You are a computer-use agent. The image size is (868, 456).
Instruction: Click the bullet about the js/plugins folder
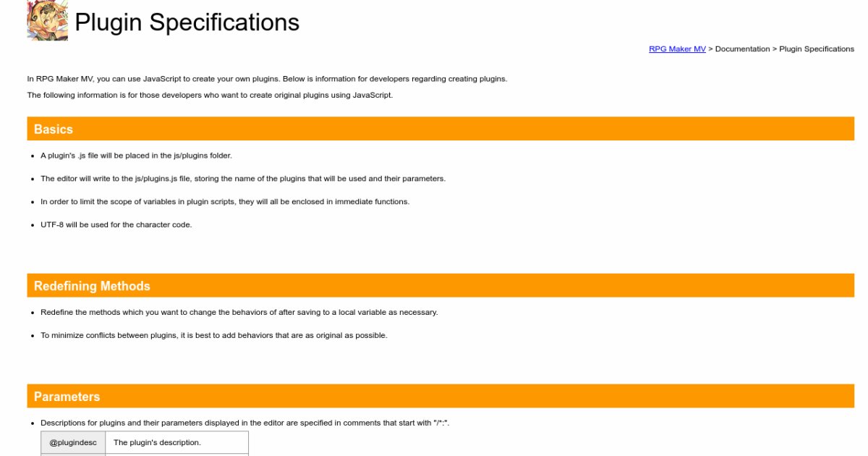coord(136,156)
